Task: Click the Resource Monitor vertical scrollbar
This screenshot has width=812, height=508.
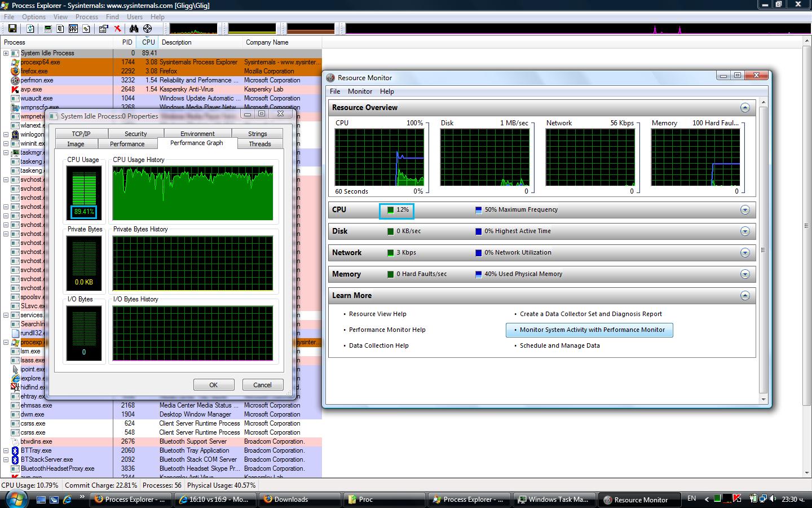Action: [x=763, y=250]
